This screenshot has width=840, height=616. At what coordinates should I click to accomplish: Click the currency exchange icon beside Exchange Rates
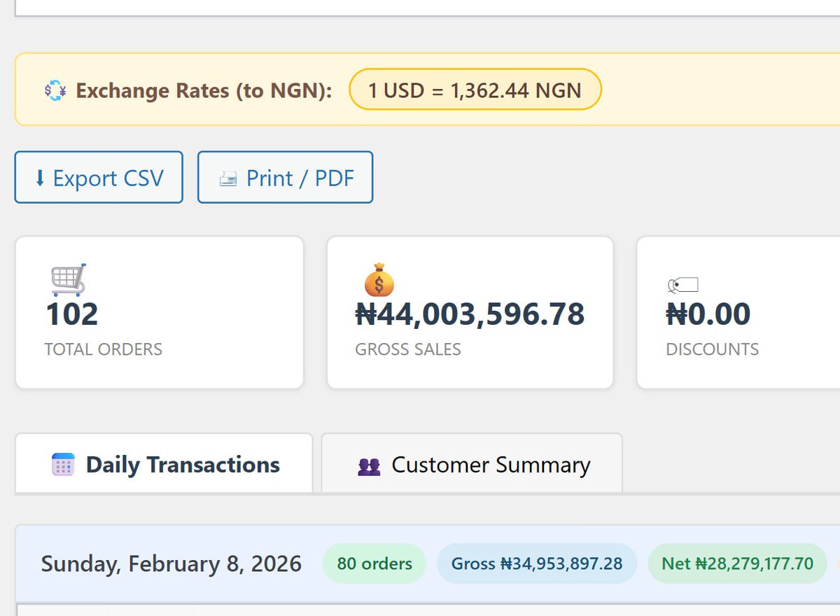[55, 90]
